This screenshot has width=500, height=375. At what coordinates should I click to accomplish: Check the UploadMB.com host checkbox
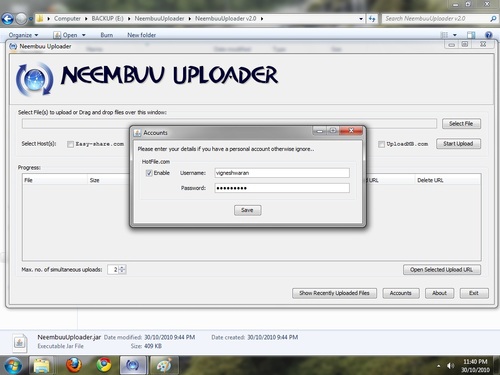pyautogui.click(x=381, y=144)
